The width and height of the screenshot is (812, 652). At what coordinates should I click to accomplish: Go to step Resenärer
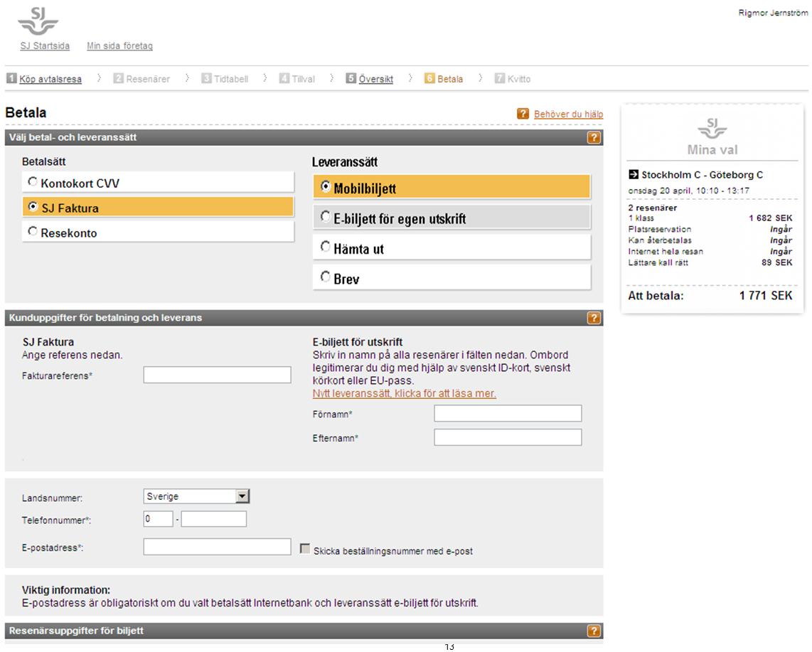[x=148, y=79]
